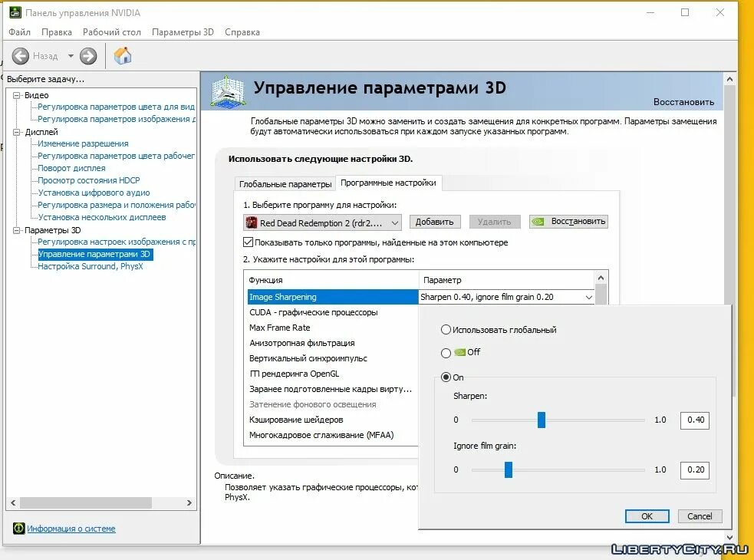
Task: Select Многокадровое сглаживание (MFAA) row
Action: tap(333, 435)
